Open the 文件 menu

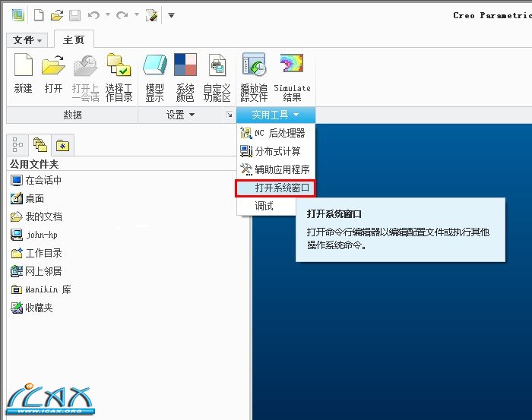27,40
